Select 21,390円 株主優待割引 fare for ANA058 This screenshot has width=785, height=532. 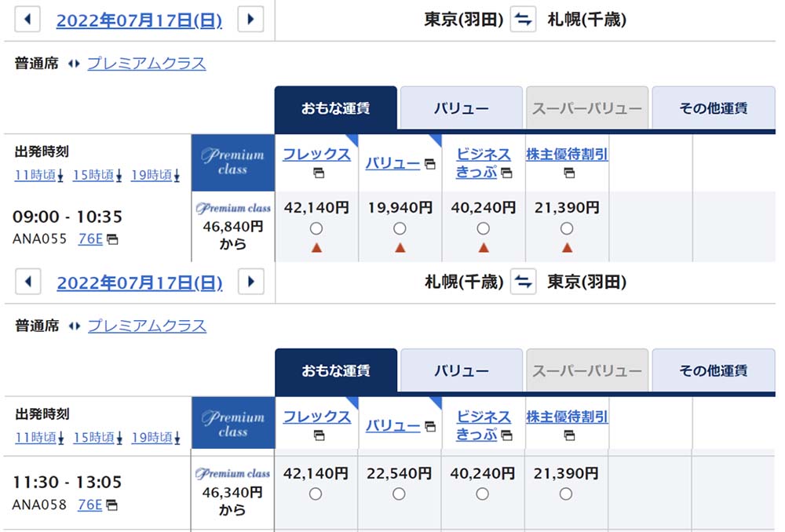coord(566,494)
